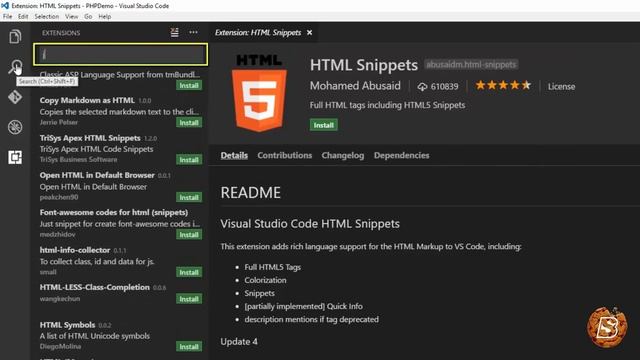
Task: Select TriSys Apex HTML Snippets in list
Action: tap(121, 149)
